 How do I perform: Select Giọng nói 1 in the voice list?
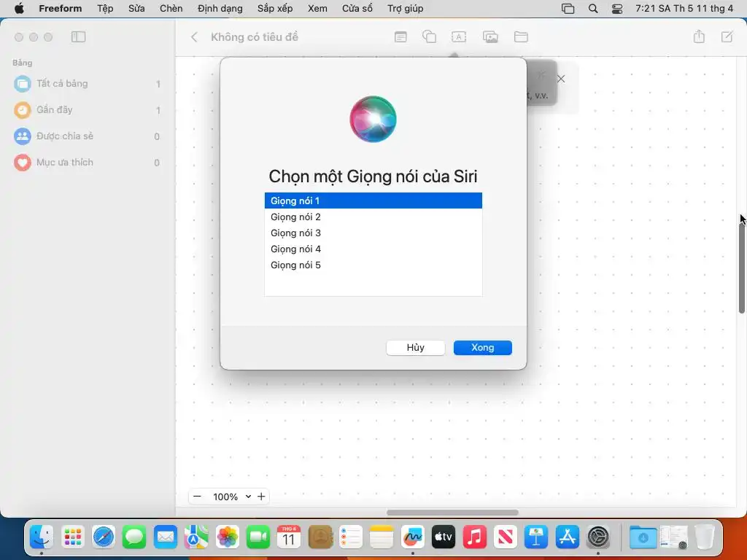pos(373,201)
